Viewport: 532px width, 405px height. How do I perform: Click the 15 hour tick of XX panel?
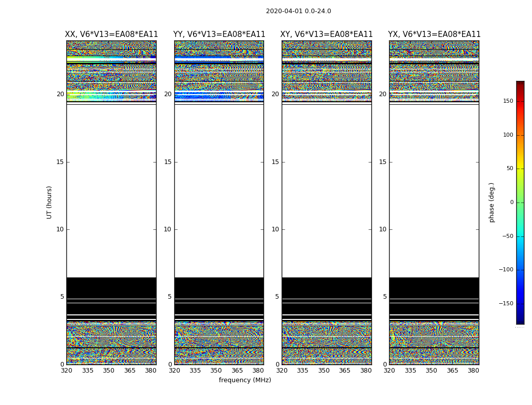tap(60, 162)
